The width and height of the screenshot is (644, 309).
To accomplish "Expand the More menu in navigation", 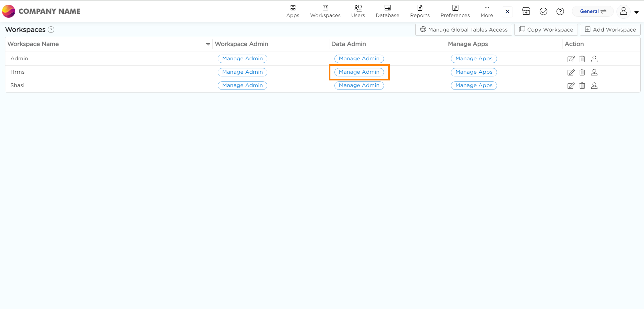I will (x=487, y=11).
